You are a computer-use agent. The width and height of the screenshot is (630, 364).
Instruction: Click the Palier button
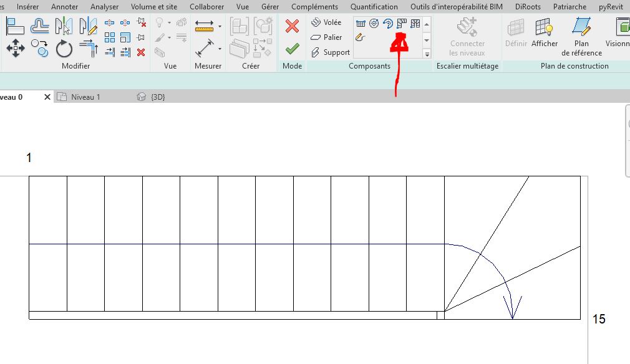[x=326, y=37]
